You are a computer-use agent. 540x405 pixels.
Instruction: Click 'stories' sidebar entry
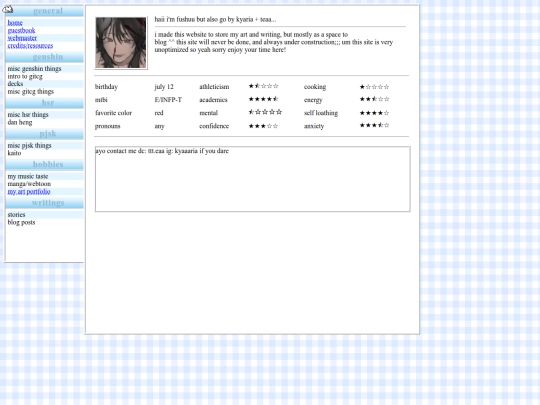tap(17, 215)
